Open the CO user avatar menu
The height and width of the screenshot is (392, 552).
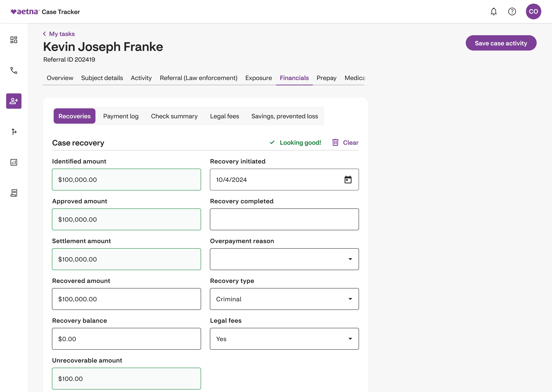coord(533,12)
